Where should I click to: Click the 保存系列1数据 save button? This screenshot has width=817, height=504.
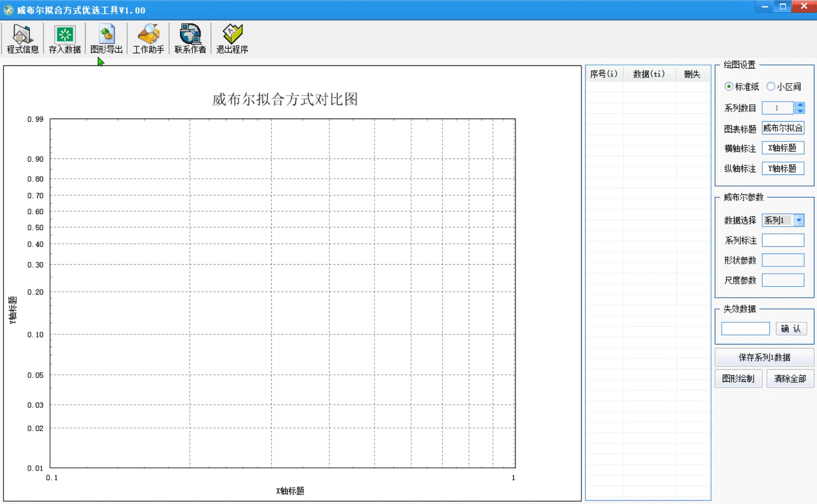764,357
